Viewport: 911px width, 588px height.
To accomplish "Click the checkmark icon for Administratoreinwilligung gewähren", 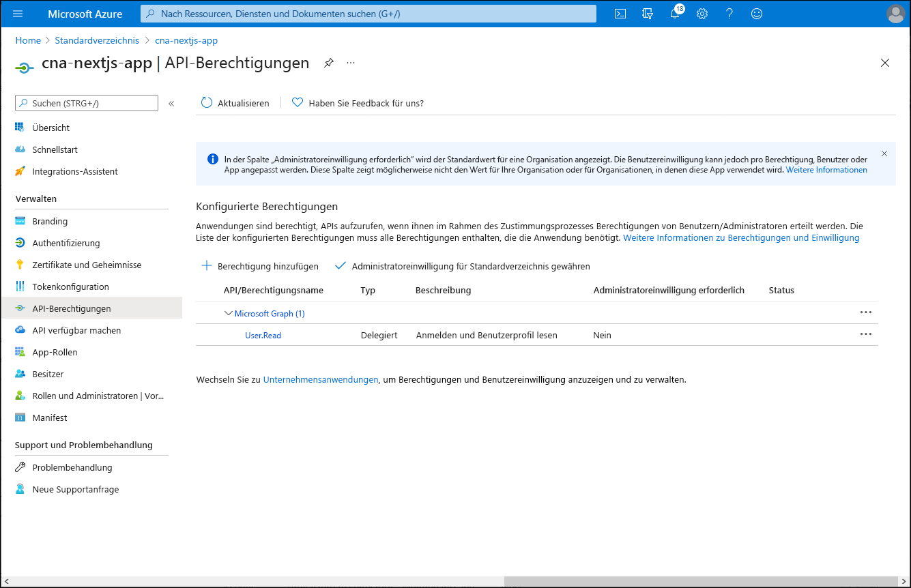I will point(341,266).
